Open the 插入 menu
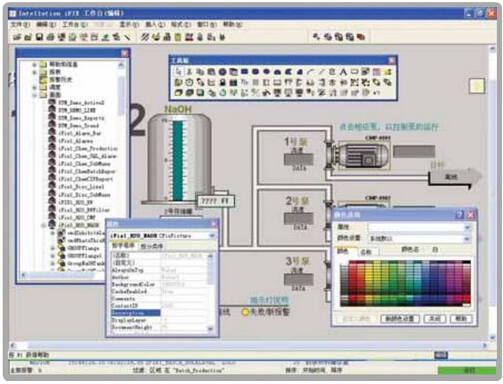Viewport: 503px width, 384px height. 155,24
